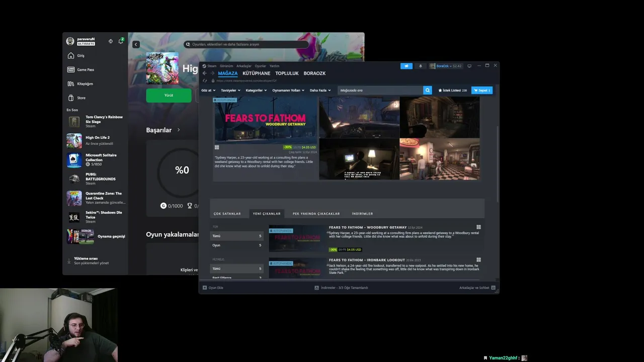The image size is (644, 362).
Task: Open PUBG: BATTLEGROUNDS recent item
Action: [96, 179]
